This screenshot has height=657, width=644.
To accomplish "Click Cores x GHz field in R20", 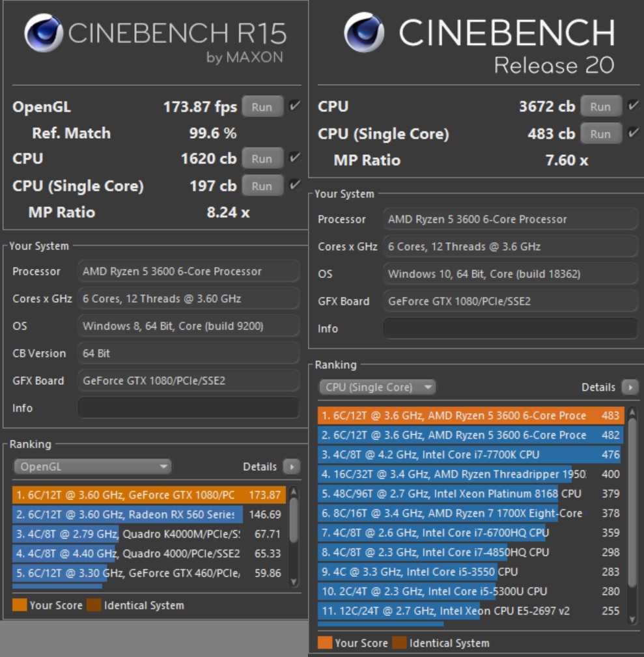I will (x=511, y=246).
